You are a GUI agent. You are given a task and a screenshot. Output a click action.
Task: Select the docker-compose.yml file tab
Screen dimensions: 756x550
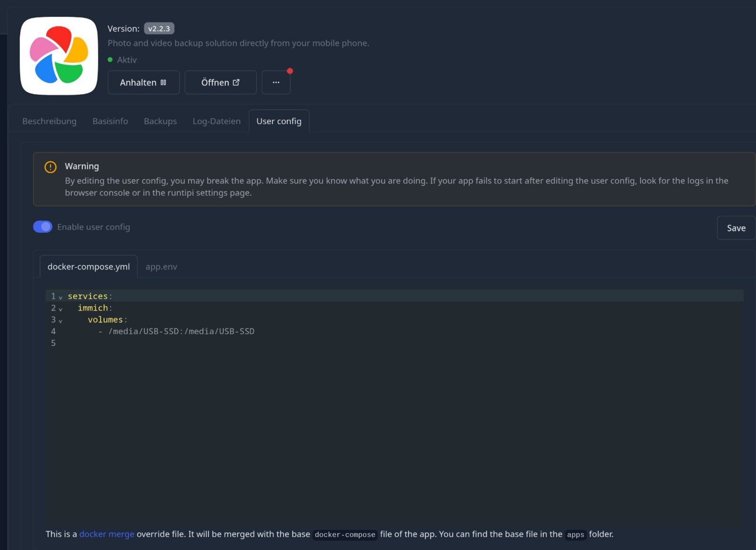pyautogui.click(x=88, y=267)
